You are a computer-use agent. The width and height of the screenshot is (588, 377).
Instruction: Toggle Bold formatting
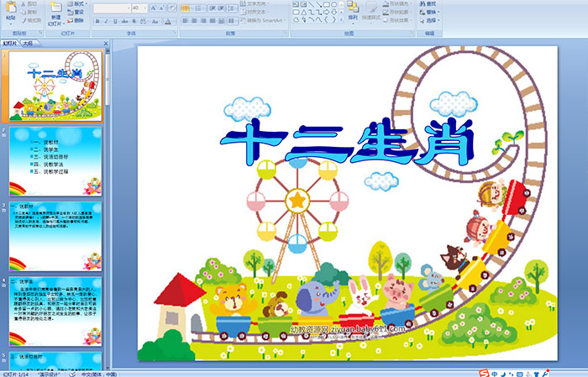pyautogui.click(x=97, y=21)
